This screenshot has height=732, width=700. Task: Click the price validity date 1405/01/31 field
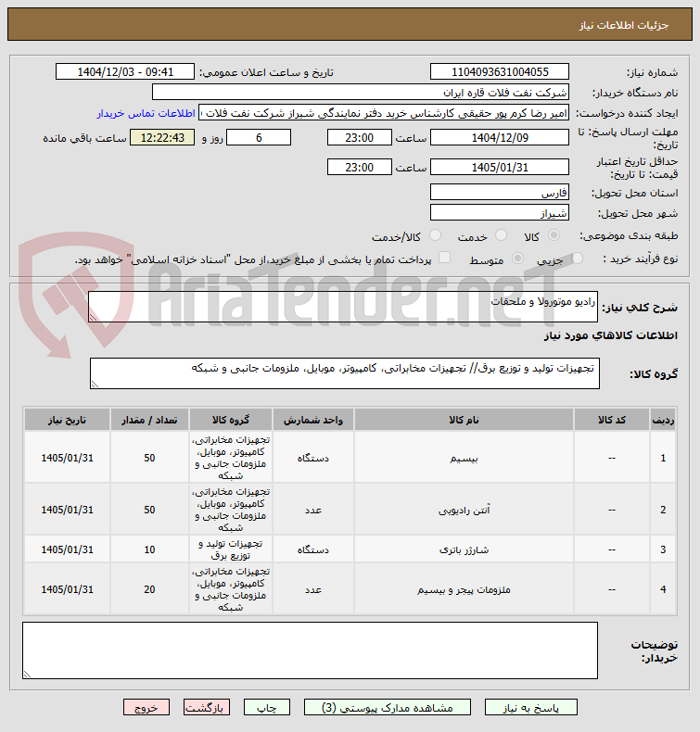499,167
